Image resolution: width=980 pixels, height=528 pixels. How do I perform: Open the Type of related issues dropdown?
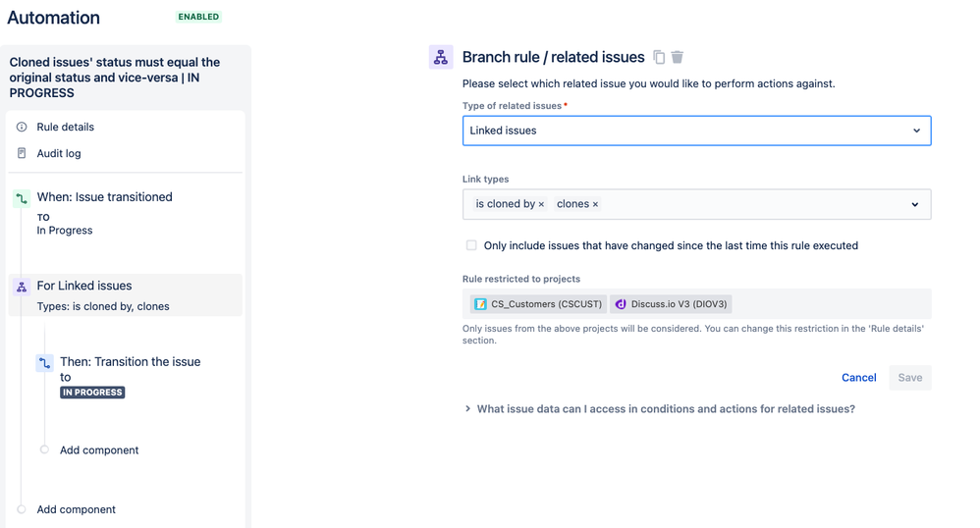696,131
